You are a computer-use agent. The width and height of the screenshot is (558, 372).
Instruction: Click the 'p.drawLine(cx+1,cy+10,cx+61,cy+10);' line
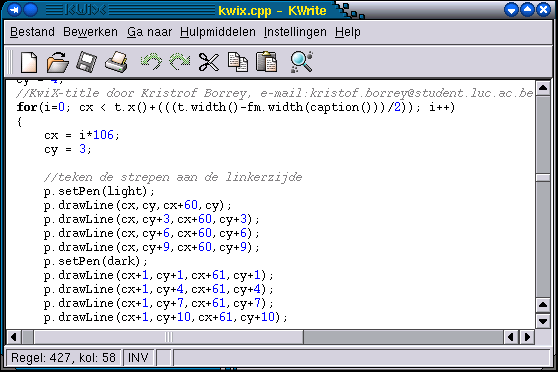[x=165, y=317]
